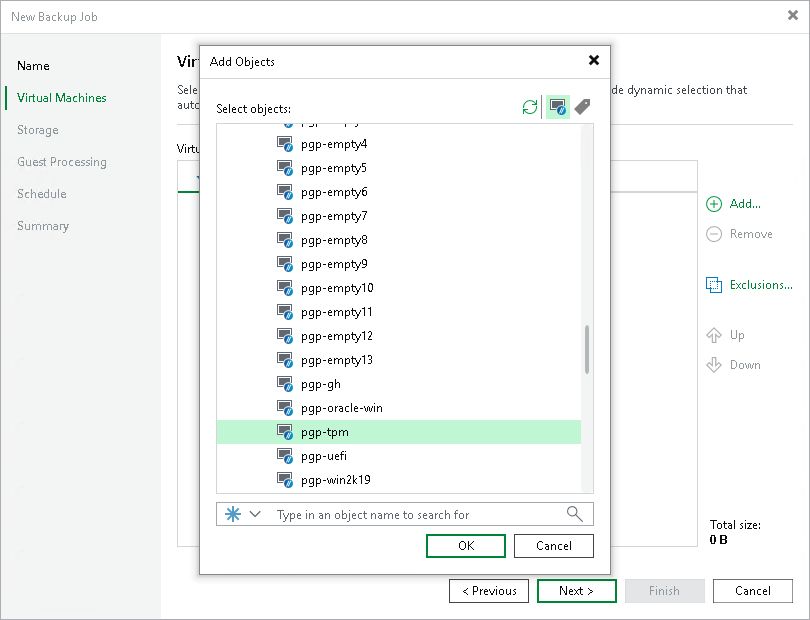This screenshot has width=810, height=620.
Task: Click the VM icon beside pgp-empty12
Action: 285,336
